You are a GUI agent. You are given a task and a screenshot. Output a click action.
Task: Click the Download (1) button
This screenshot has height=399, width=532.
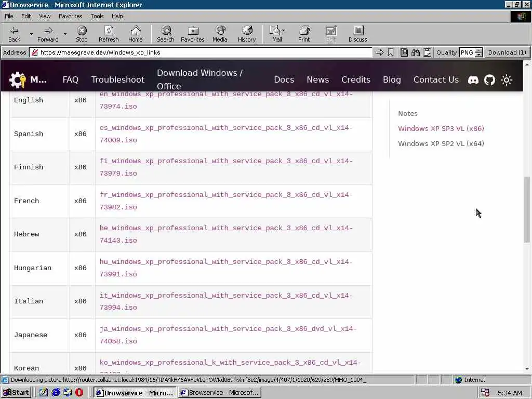click(x=507, y=52)
